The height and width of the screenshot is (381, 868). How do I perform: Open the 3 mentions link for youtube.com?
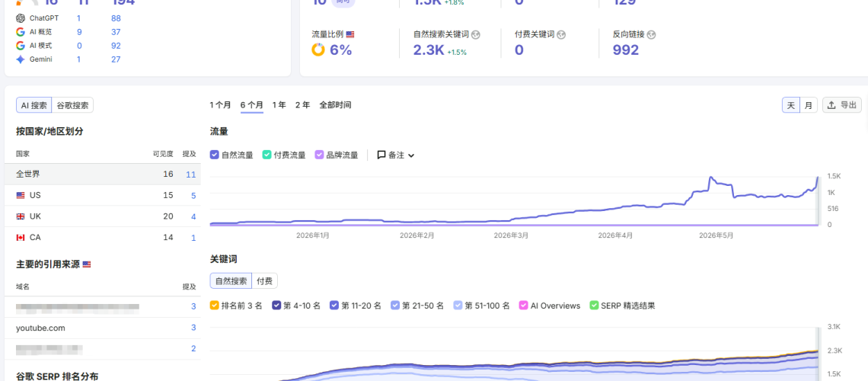pyautogui.click(x=193, y=328)
